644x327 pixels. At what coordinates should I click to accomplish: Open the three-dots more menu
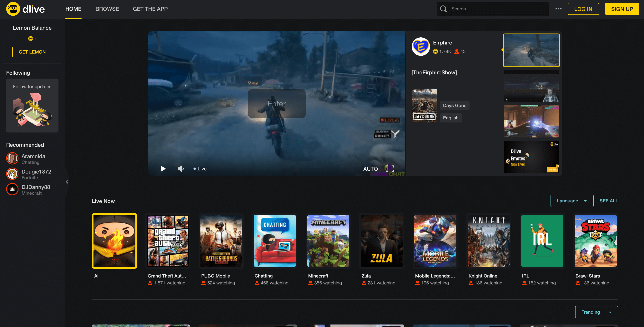click(x=558, y=9)
